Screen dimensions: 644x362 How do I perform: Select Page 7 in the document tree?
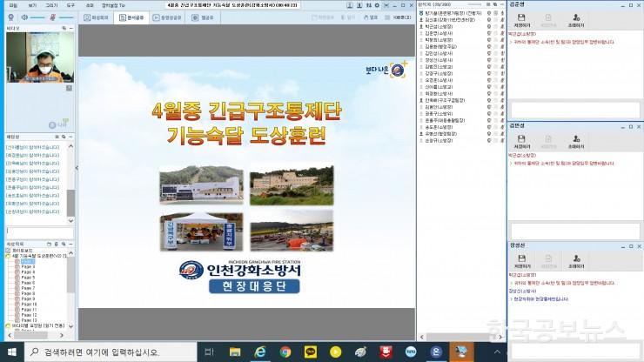click(x=28, y=288)
